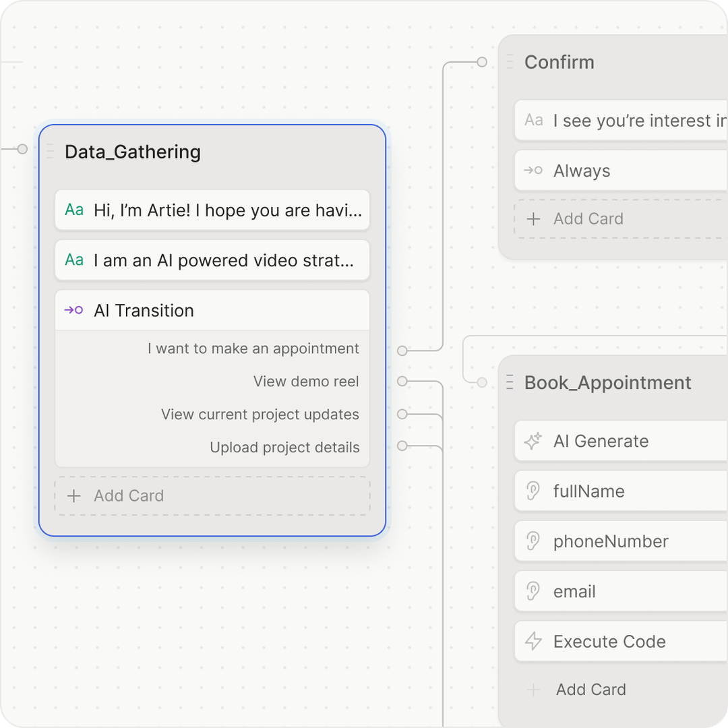728x728 pixels.
Task: Click the 'View current project updates' option
Action: tap(260, 414)
